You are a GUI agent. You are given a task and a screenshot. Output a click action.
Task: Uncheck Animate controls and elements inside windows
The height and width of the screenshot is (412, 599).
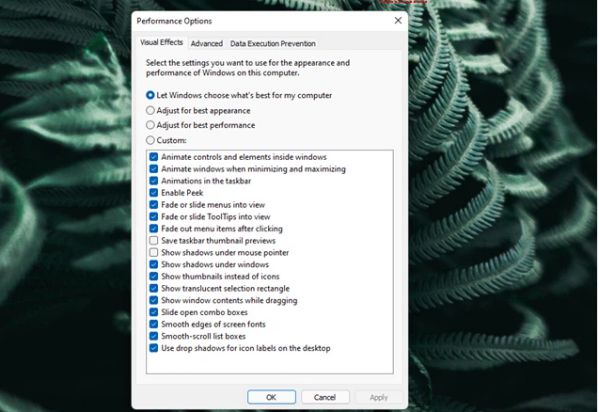click(154, 157)
